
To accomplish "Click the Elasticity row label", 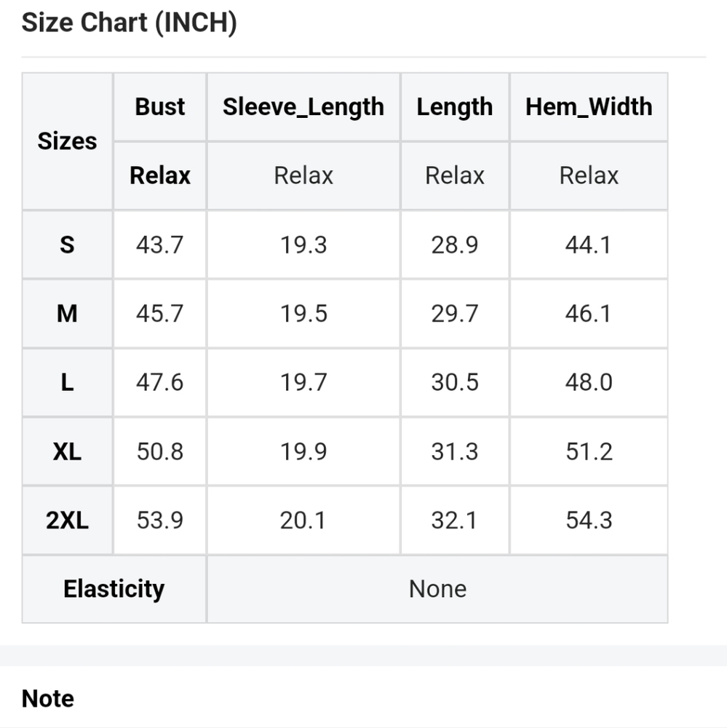I will [x=114, y=589].
